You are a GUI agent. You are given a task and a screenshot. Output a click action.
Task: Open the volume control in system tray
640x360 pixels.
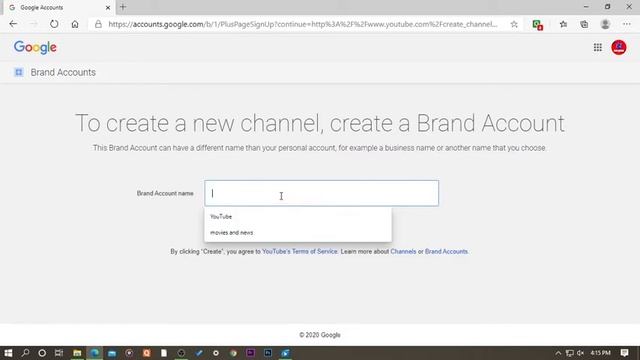coord(580,353)
